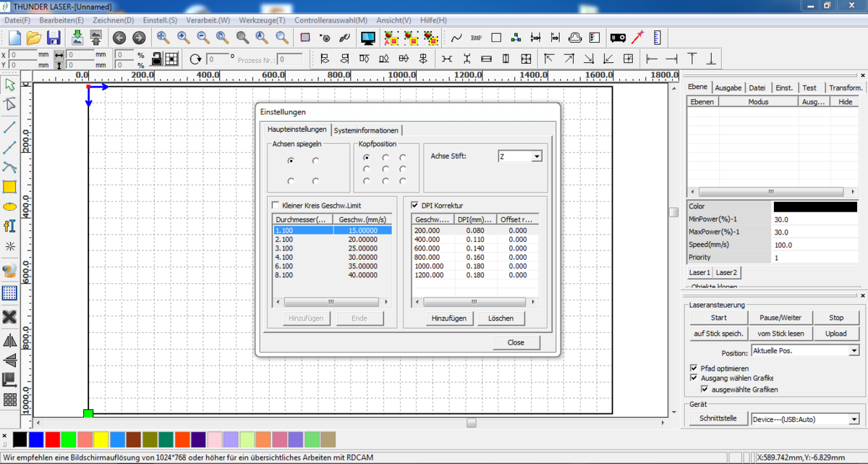This screenshot has height=464, width=868.
Task: Expand the Position dropdown showing Aktuelle Pos.
Action: pyautogui.click(x=854, y=351)
